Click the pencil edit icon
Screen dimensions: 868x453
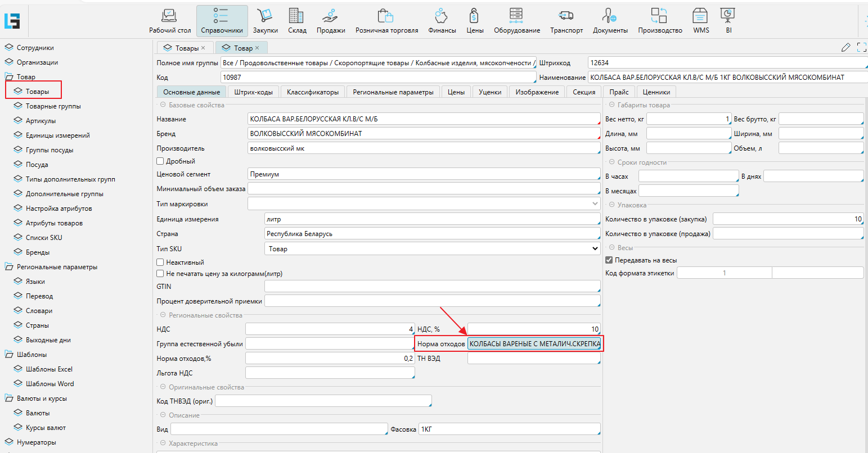pyautogui.click(x=845, y=48)
